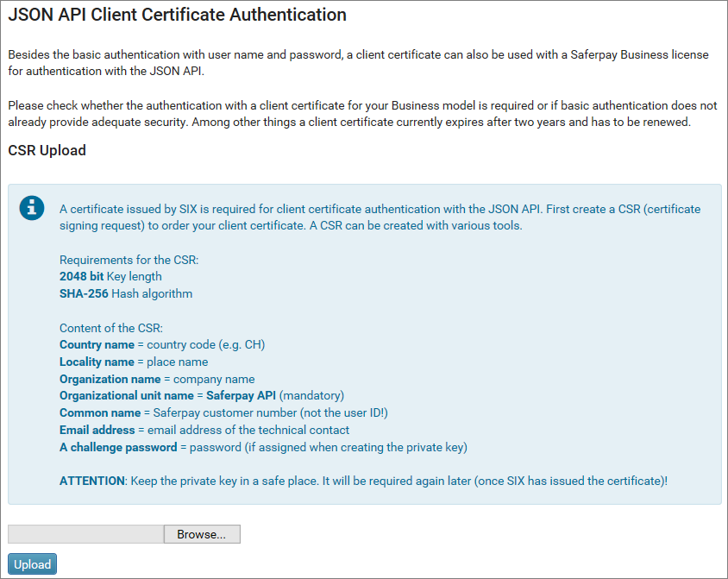Click the 'Email address' label
Screen dimensions: 728x579
click(x=97, y=430)
